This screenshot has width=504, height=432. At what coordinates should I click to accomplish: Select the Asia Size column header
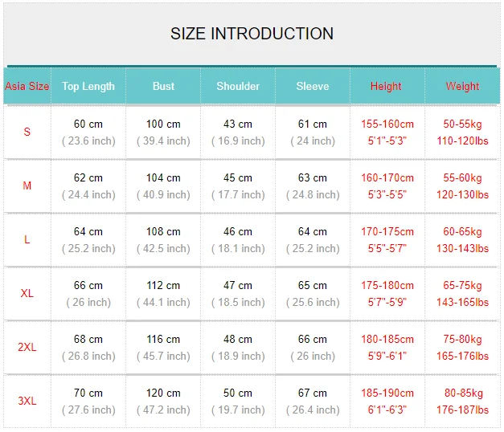pyautogui.click(x=27, y=86)
